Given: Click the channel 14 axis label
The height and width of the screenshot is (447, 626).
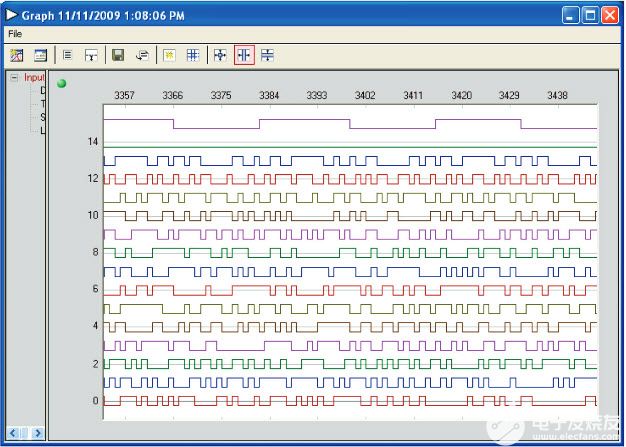Looking at the screenshot, I should click(93, 142).
